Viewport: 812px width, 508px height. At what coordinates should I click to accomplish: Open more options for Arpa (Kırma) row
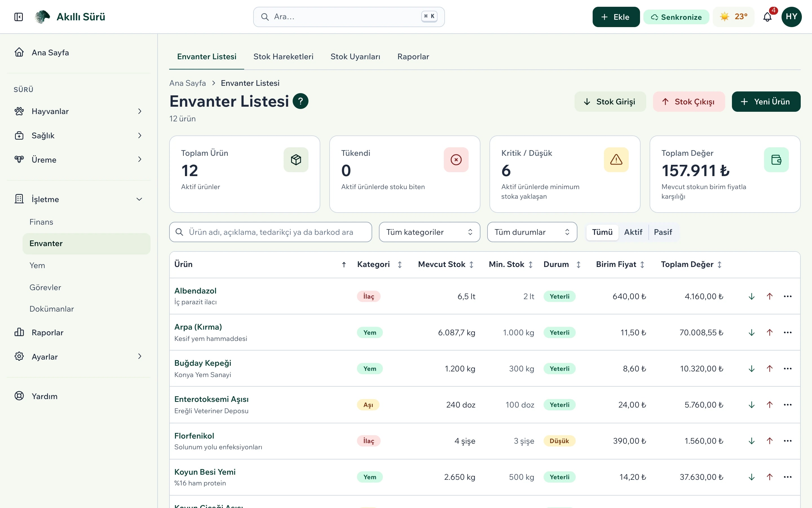pos(787,333)
